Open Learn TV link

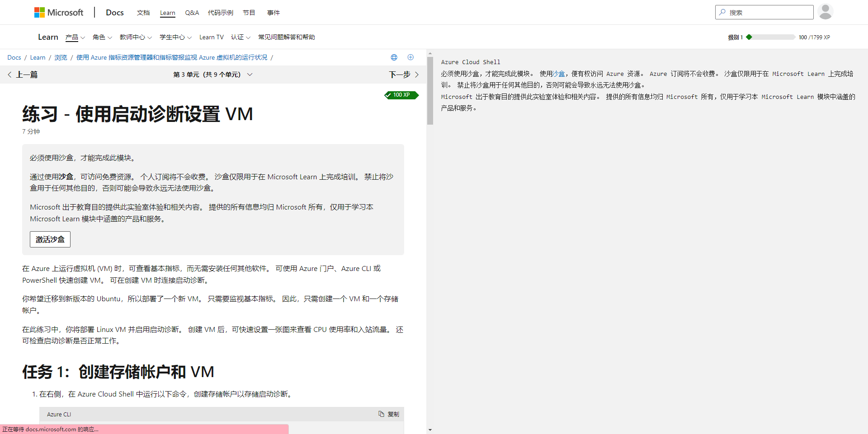212,37
